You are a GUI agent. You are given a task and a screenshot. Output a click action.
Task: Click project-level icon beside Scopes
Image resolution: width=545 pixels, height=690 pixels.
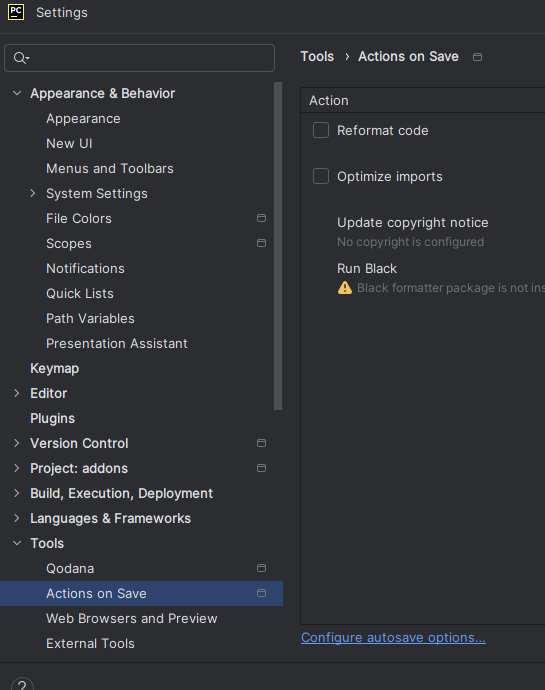(x=261, y=243)
